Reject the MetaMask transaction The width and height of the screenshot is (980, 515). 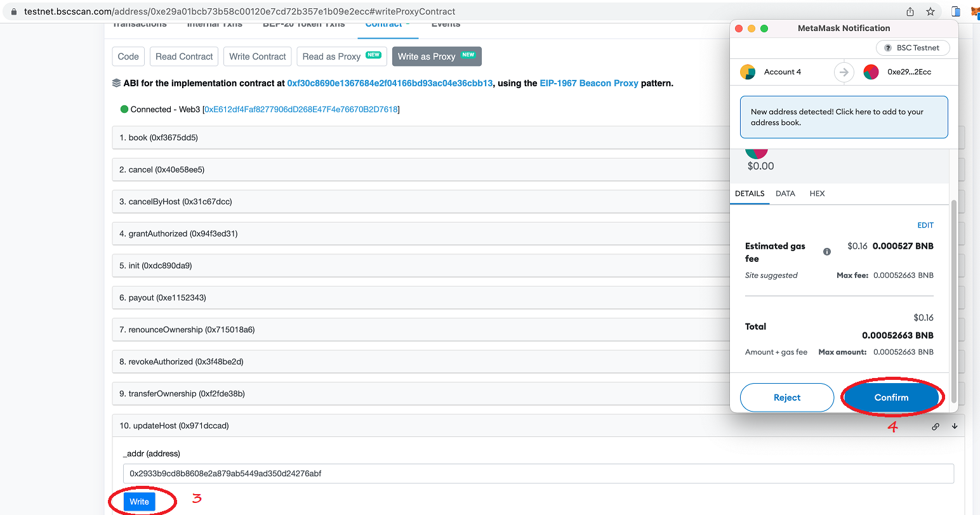tap(787, 398)
